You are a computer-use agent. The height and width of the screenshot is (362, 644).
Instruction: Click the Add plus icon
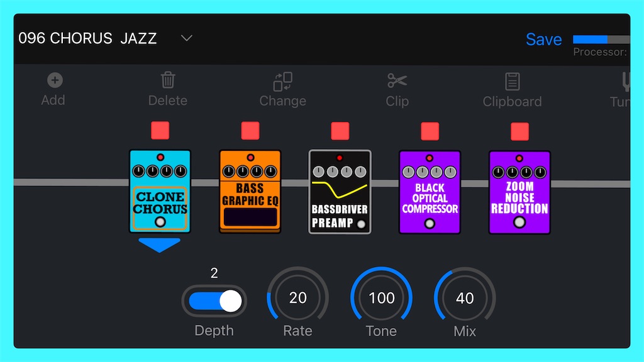pyautogui.click(x=55, y=80)
